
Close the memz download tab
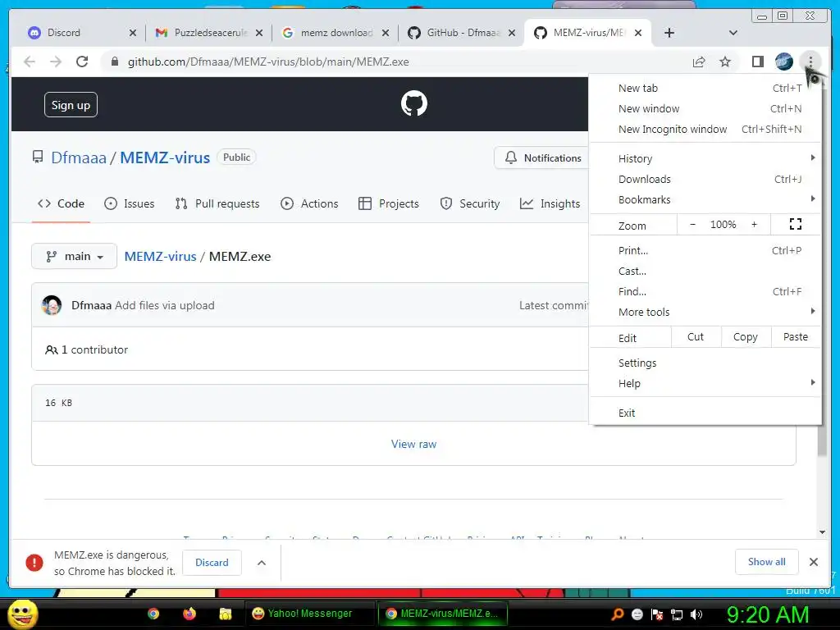(386, 33)
